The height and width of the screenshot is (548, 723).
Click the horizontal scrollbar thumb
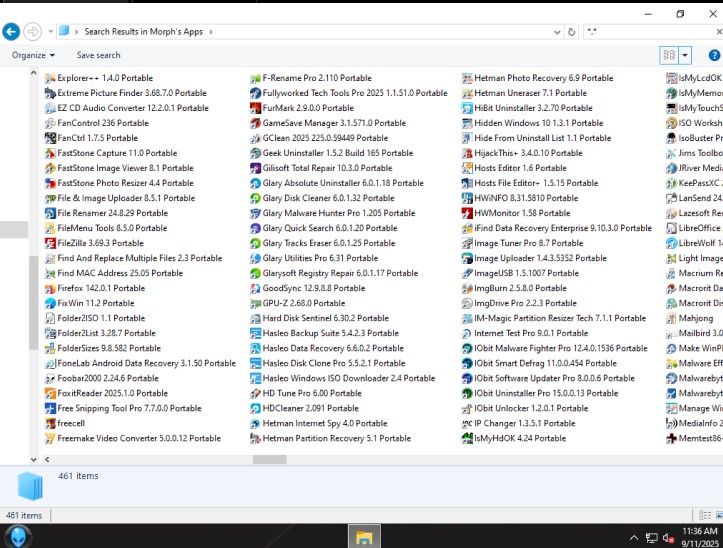[x=269, y=459]
